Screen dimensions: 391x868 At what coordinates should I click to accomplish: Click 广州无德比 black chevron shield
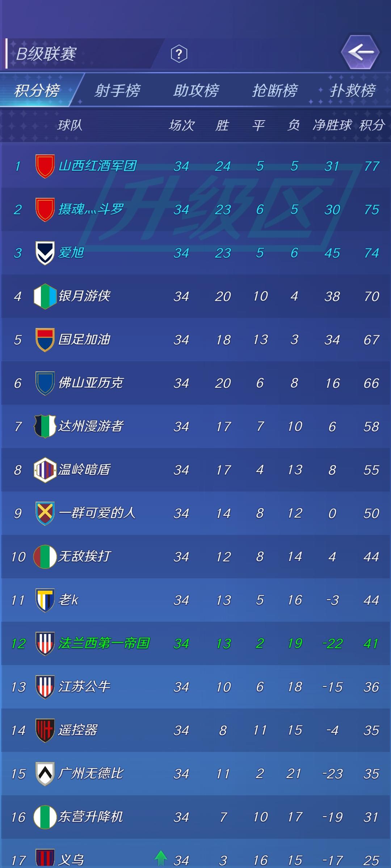click(45, 774)
